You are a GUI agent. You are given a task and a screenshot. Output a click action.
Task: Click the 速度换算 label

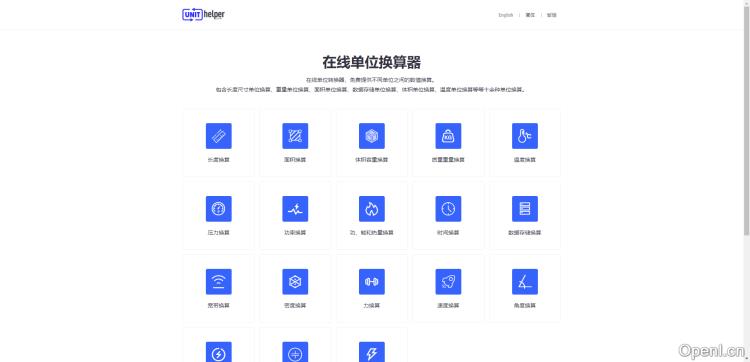(x=448, y=306)
